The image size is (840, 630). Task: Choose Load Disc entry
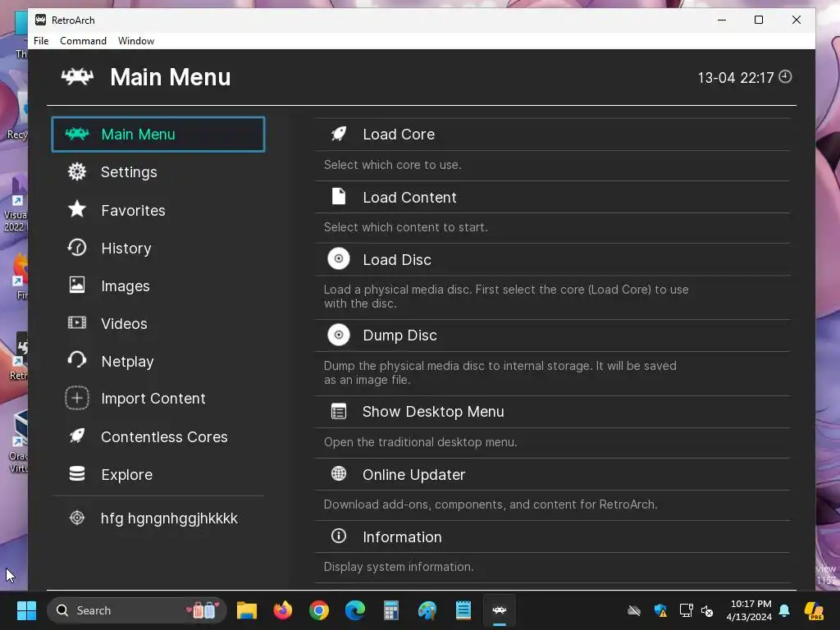[552, 260]
